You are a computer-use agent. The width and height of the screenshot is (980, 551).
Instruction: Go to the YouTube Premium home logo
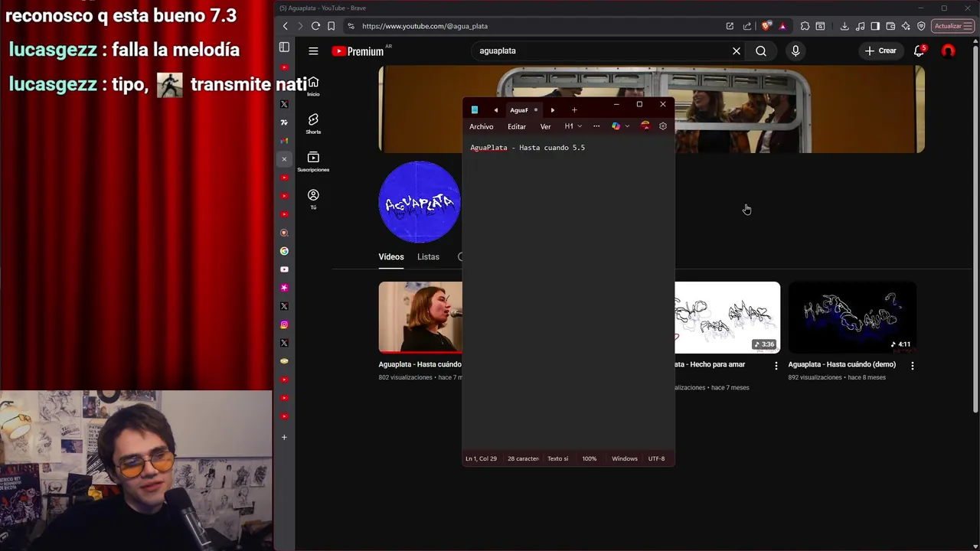coord(358,51)
